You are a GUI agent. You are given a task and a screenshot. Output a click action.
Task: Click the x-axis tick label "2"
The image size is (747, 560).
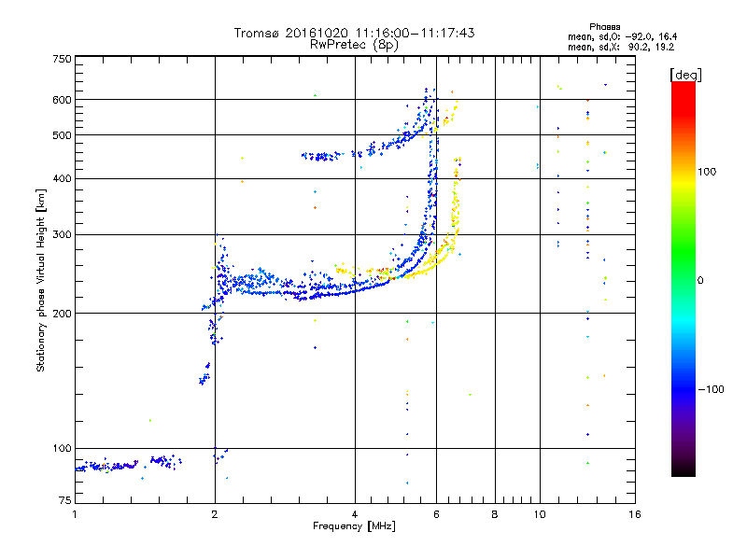pos(215,514)
